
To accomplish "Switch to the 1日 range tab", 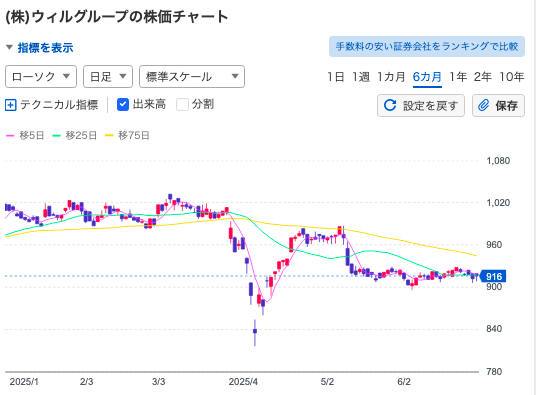I will pos(336,77).
